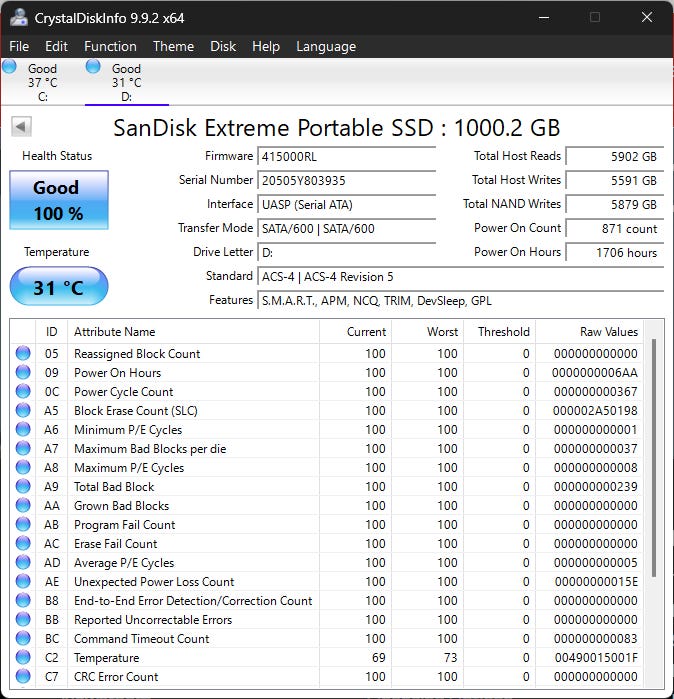Click status orb for Power Cycle Count
This screenshot has width=674, height=699.
[23, 391]
